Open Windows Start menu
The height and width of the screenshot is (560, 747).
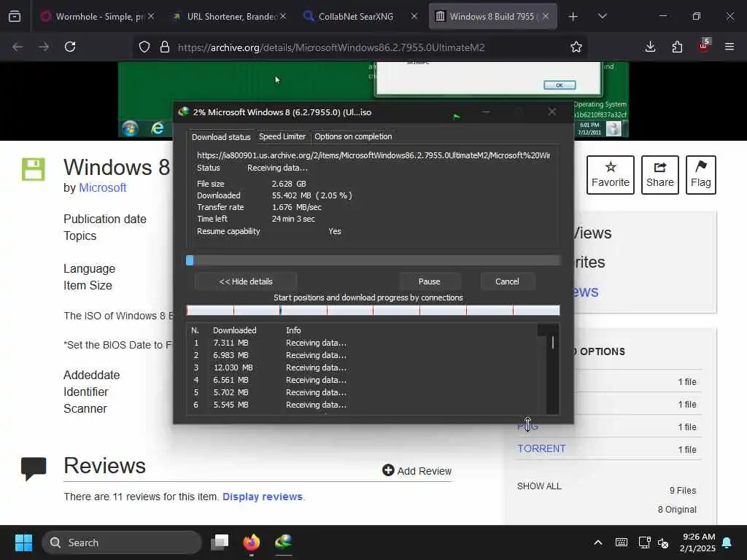pyautogui.click(x=23, y=542)
